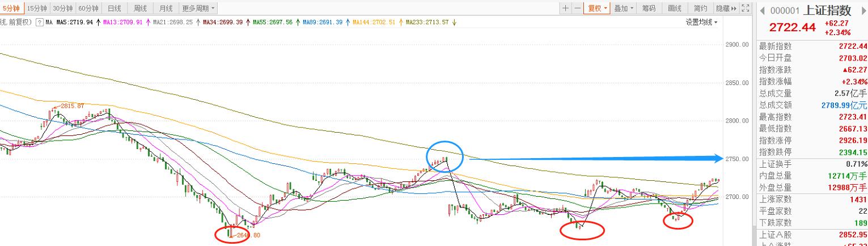The height and width of the screenshot is (246, 868).
Task: Click the 指数跌停 value 2394.15
Action: [x=853, y=152]
